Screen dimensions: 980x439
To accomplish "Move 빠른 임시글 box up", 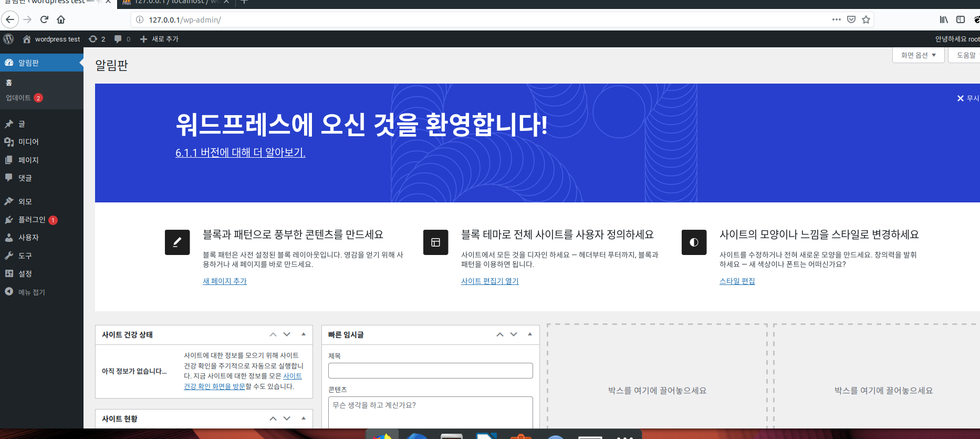I will [x=500, y=334].
